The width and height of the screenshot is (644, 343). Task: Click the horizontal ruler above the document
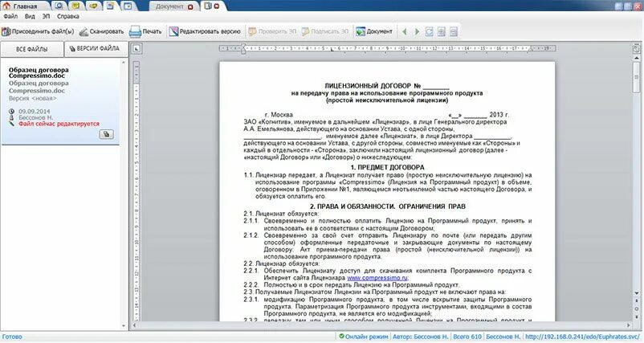(387, 48)
